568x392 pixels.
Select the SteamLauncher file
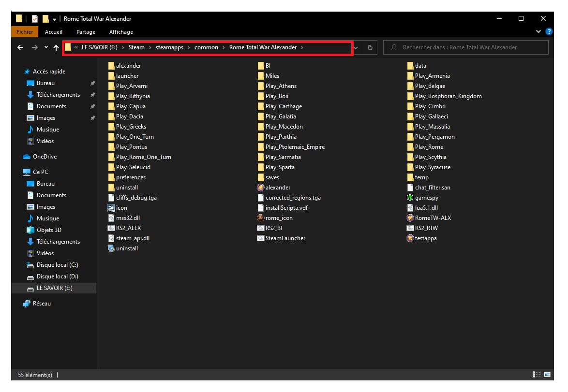click(x=281, y=238)
